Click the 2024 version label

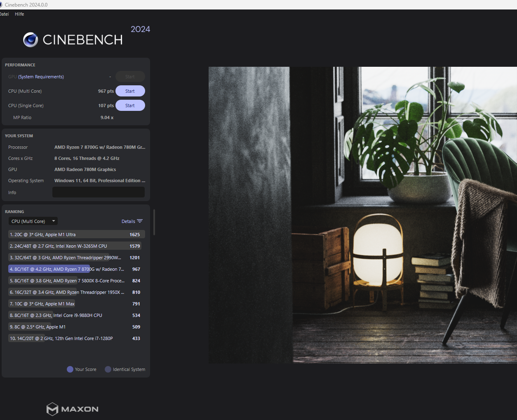click(141, 29)
